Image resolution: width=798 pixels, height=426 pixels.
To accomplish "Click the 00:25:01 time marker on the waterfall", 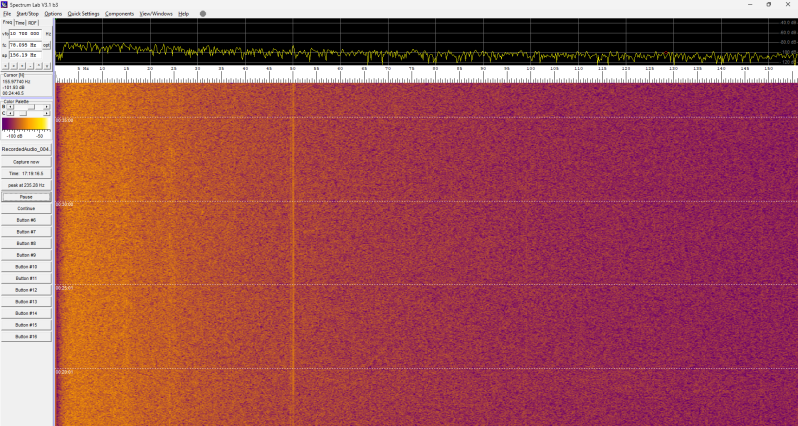I will click(x=64, y=288).
